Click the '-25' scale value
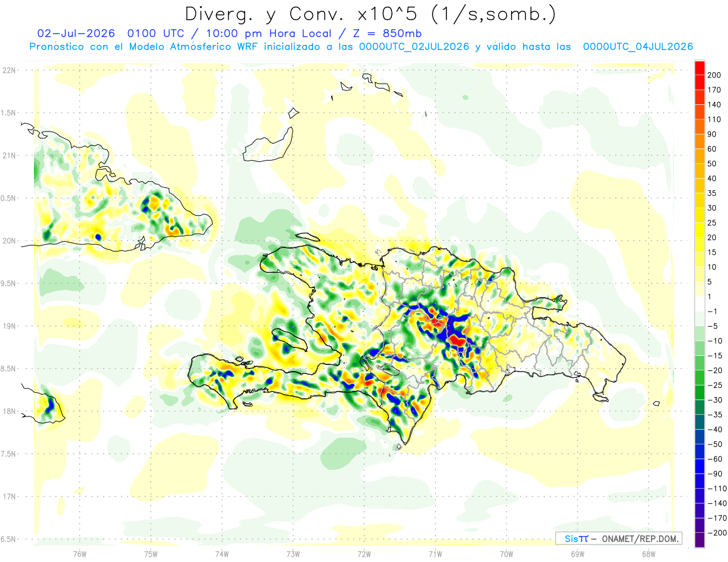 716,385
